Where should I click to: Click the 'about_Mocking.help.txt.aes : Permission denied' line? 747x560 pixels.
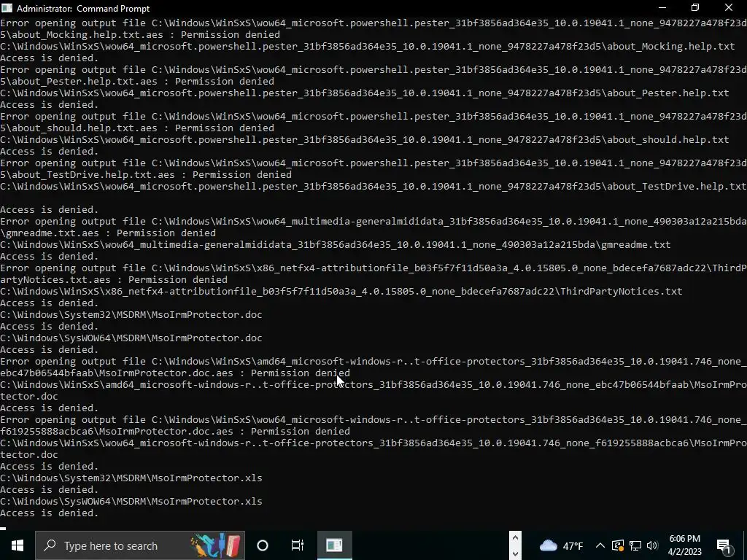tap(140, 35)
